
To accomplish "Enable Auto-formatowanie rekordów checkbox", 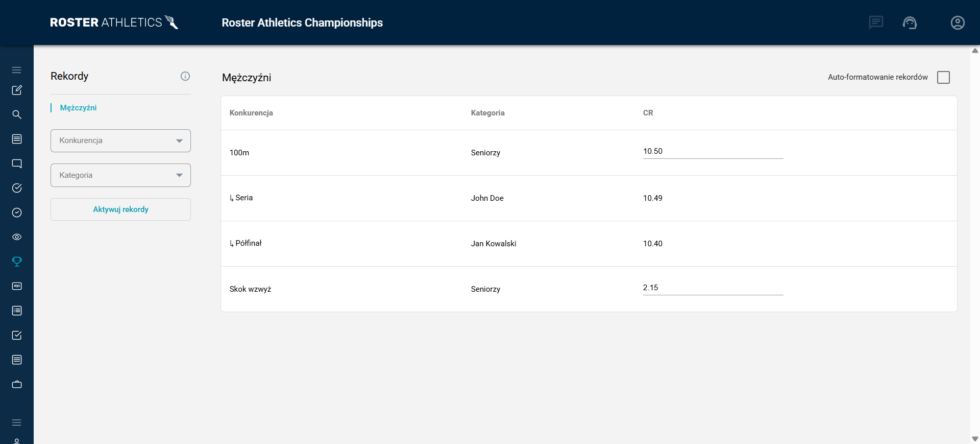I will point(943,77).
